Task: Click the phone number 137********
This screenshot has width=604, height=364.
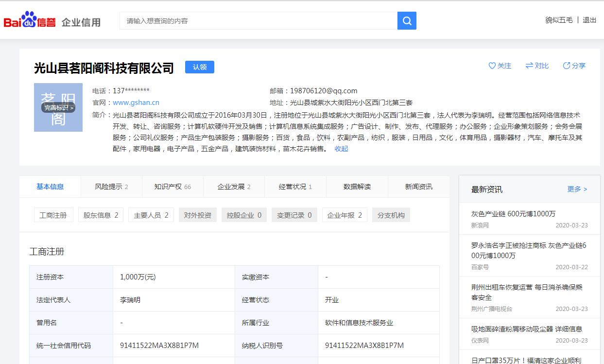Action: tap(131, 91)
